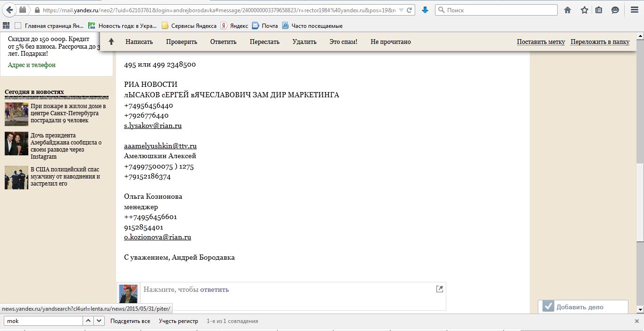Image resolution: width=644 pixels, height=331 pixels.
Task: Click 'Ответить' in the mail toolbar
Action: point(223,42)
